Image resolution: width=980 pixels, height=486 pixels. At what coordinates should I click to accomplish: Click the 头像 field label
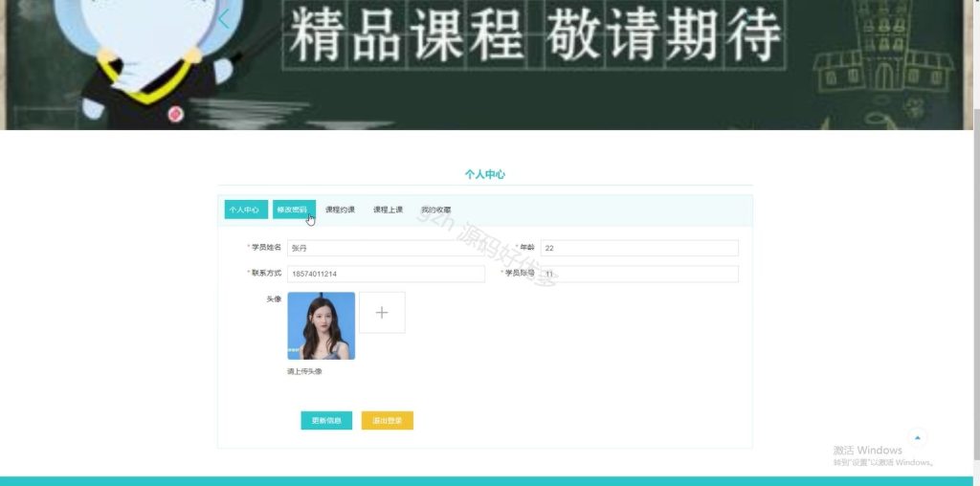point(274,299)
